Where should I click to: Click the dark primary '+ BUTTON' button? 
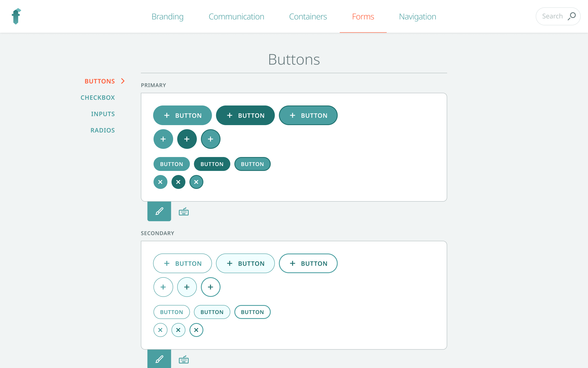pyautogui.click(x=245, y=115)
